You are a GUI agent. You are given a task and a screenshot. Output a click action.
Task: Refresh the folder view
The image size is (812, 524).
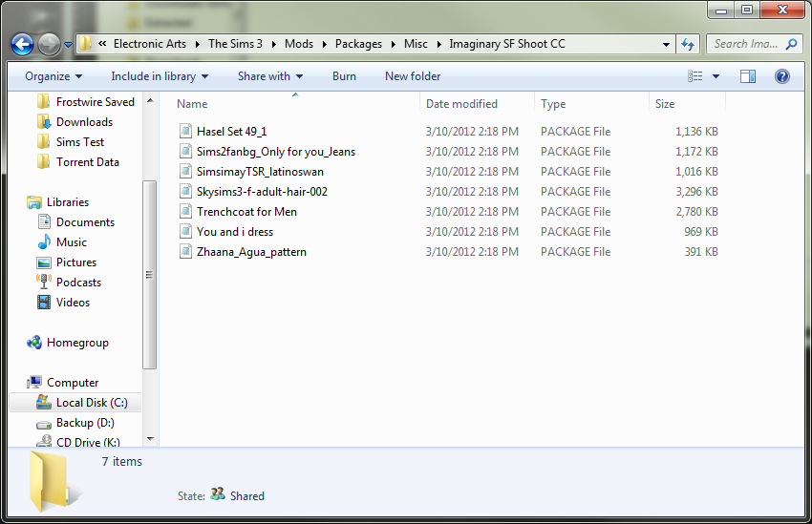pos(688,45)
